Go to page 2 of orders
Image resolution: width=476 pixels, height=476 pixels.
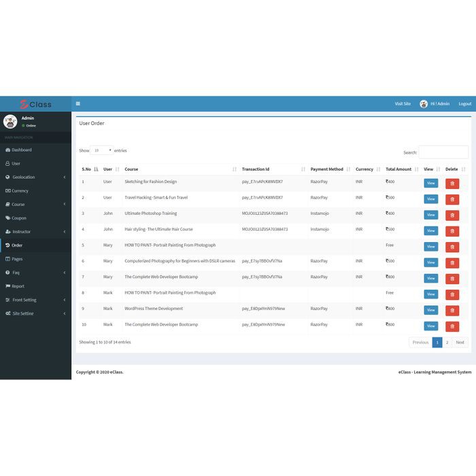pyautogui.click(x=447, y=342)
